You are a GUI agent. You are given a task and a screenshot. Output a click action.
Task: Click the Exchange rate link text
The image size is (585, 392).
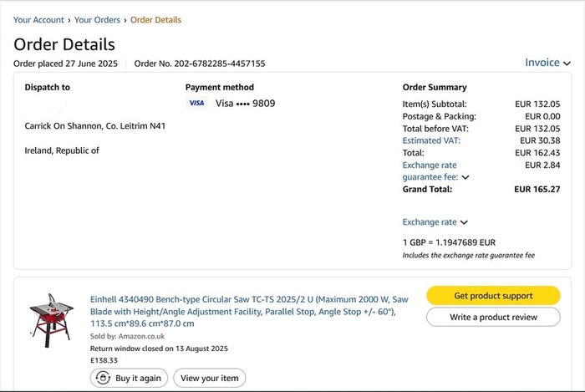[430, 222]
